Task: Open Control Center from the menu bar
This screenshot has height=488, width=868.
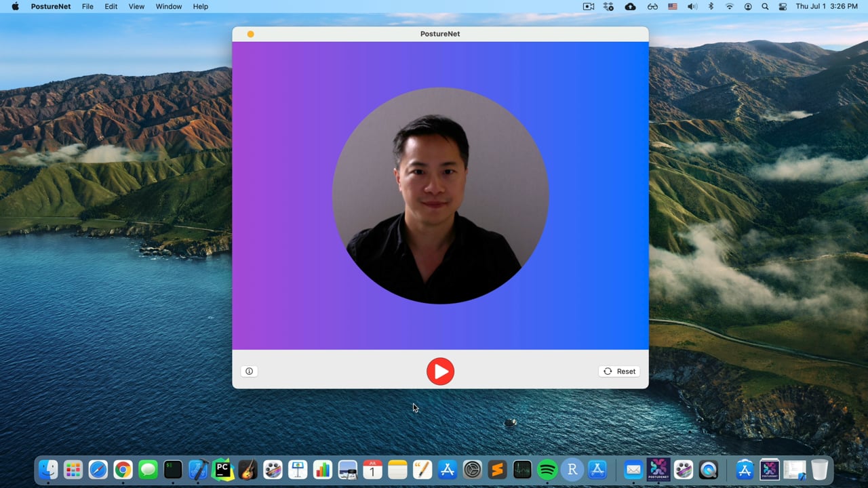Action: (782, 6)
